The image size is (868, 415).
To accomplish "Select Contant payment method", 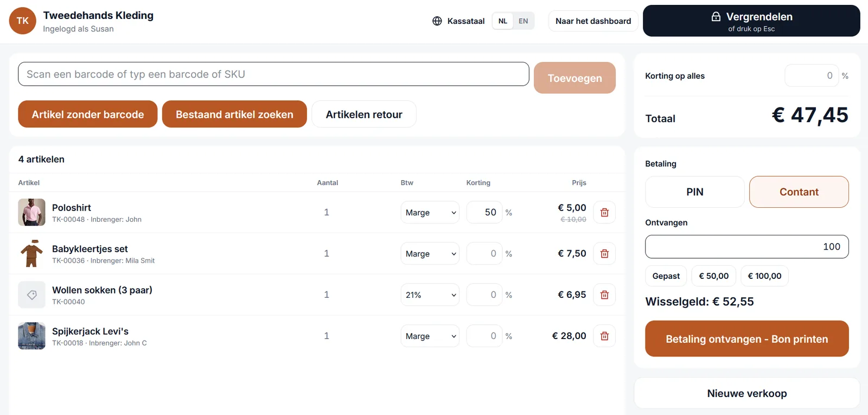I will [x=799, y=191].
